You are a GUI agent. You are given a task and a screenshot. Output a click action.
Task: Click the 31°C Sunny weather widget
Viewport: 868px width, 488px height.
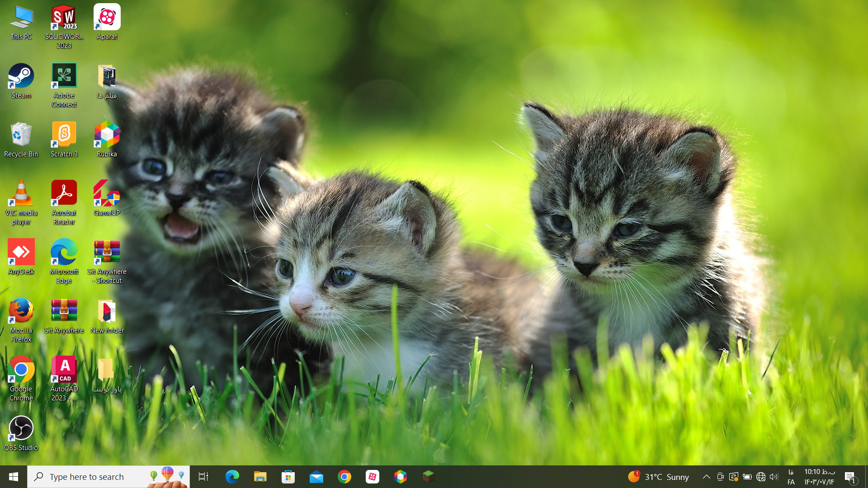[x=658, y=477]
